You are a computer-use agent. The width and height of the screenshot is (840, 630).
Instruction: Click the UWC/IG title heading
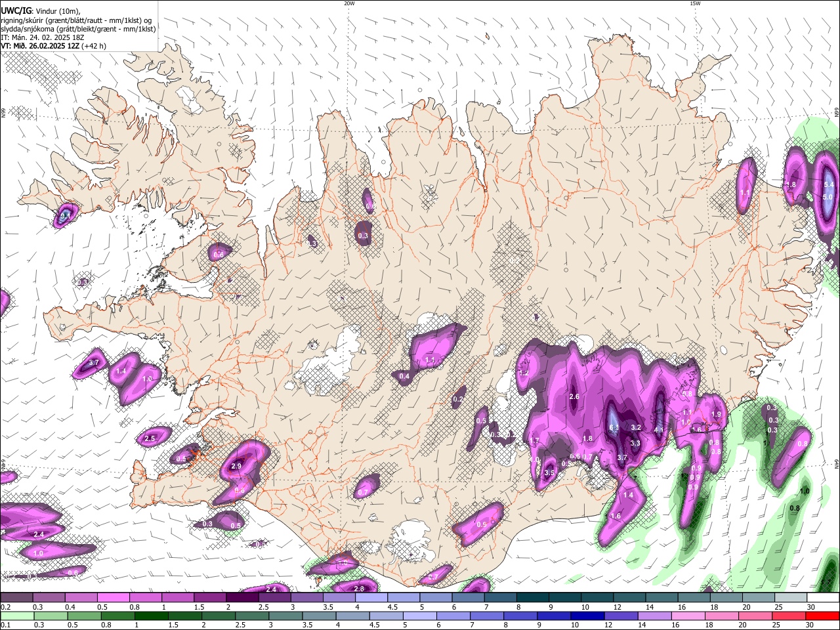click(15, 10)
